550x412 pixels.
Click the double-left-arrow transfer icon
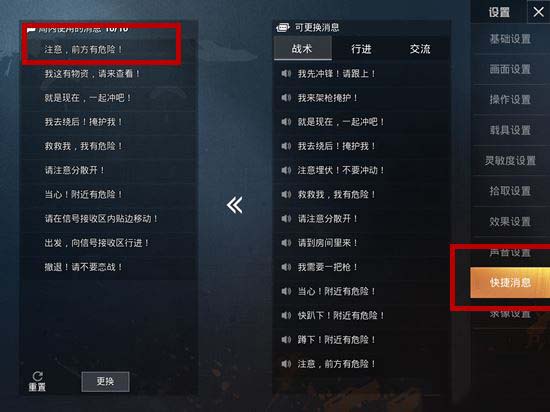(x=234, y=205)
